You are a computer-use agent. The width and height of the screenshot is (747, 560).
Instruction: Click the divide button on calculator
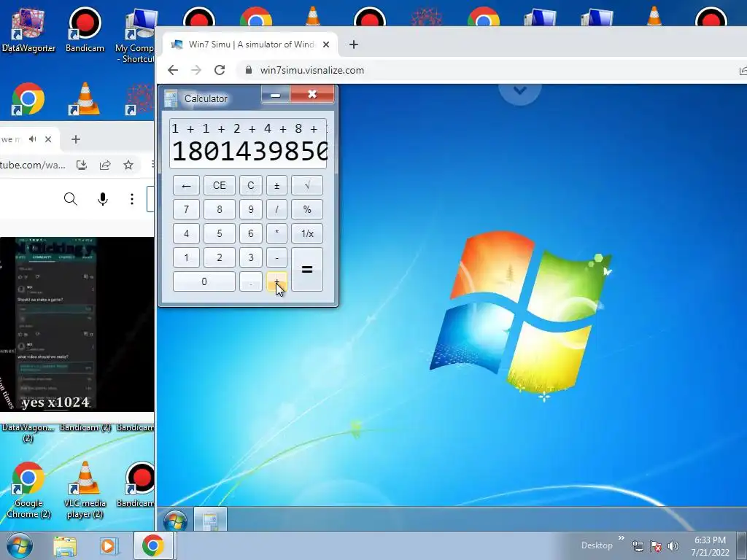[x=276, y=209]
